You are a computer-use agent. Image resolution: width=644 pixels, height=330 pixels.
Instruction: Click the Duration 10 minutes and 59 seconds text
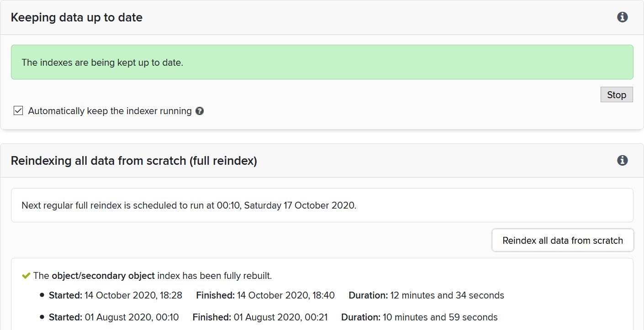[x=419, y=317]
